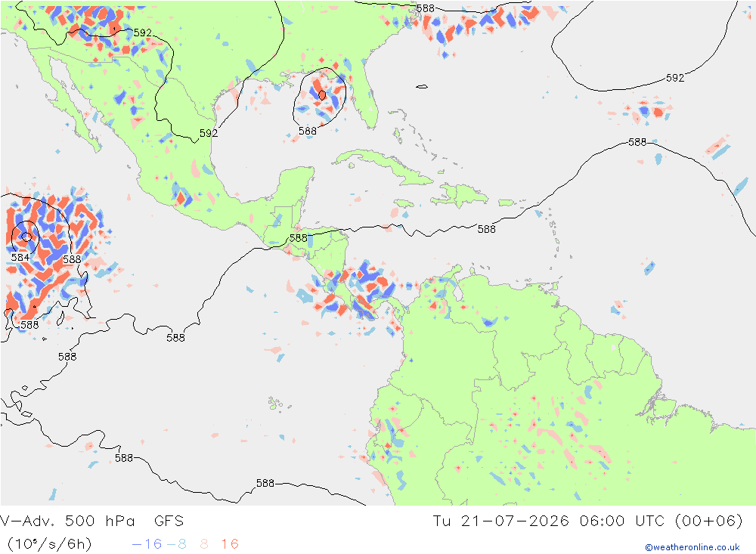Click the 'V-Adv. 500 hPa' title text
Screen dimensions: 756x554
[x=67, y=522]
